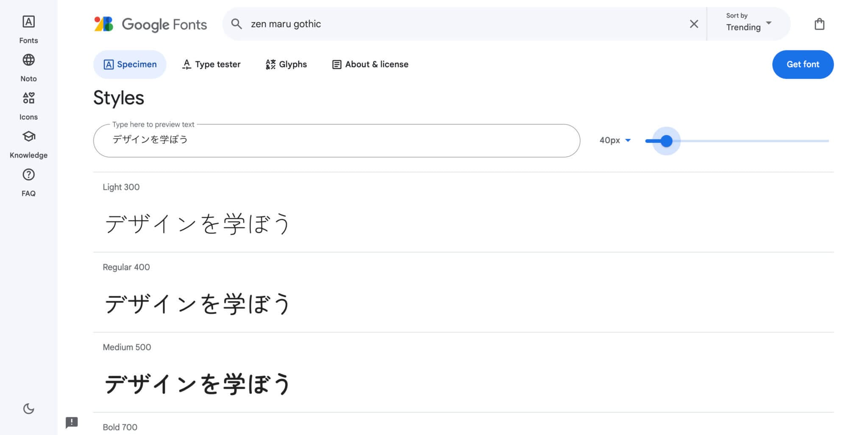Image resolution: width=868 pixels, height=435 pixels.
Task: Click the preview text input field
Action: (336, 140)
